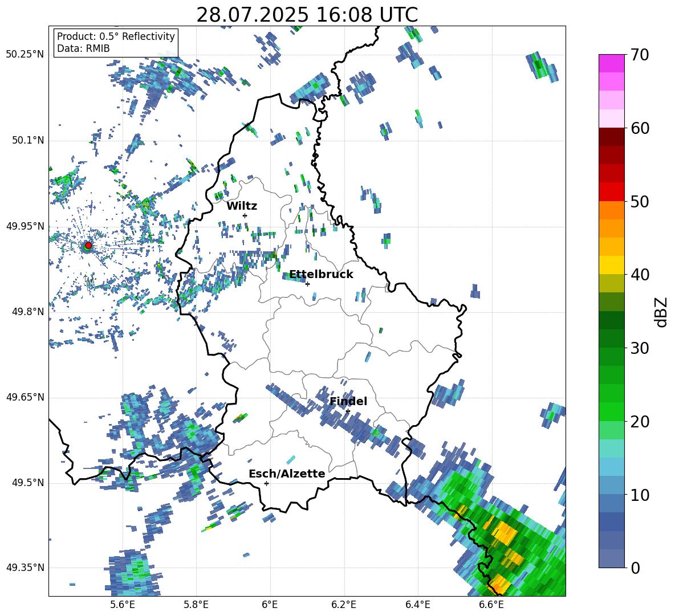Click the 49.95°N latitude label
Image resolution: width=675 pixels, height=616 pixels.
click(x=25, y=226)
